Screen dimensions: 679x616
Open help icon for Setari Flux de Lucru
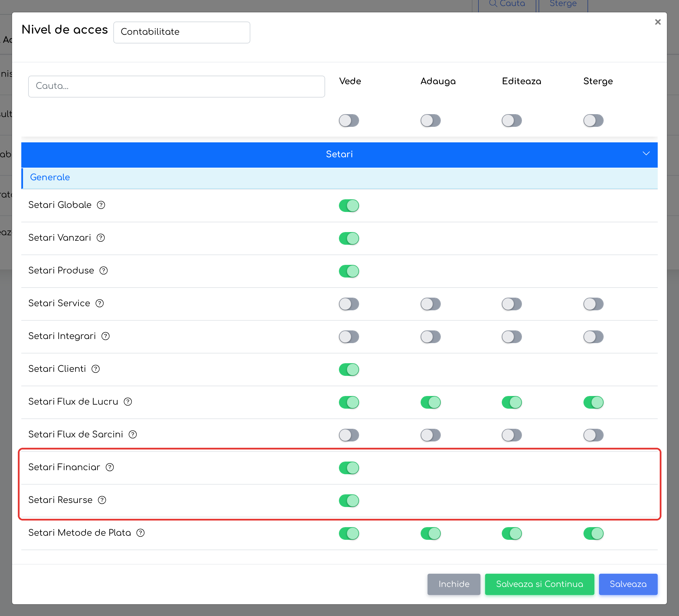click(x=128, y=401)
